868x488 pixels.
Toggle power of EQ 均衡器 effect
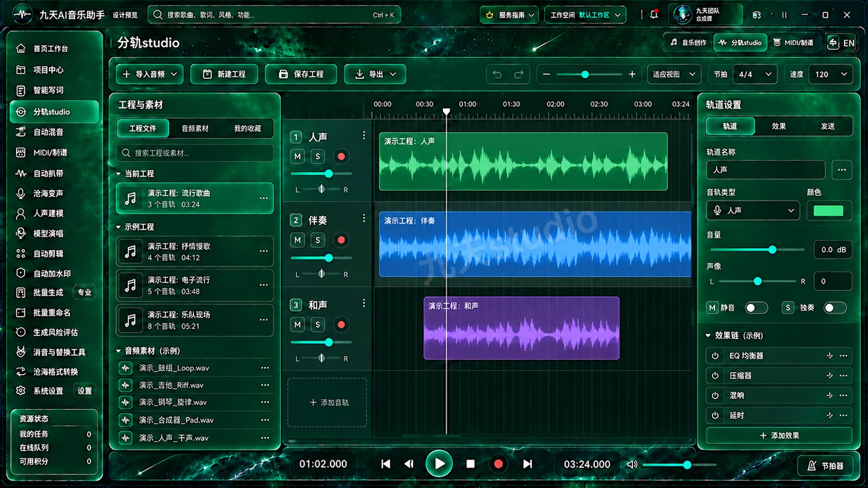pos(715,356)
